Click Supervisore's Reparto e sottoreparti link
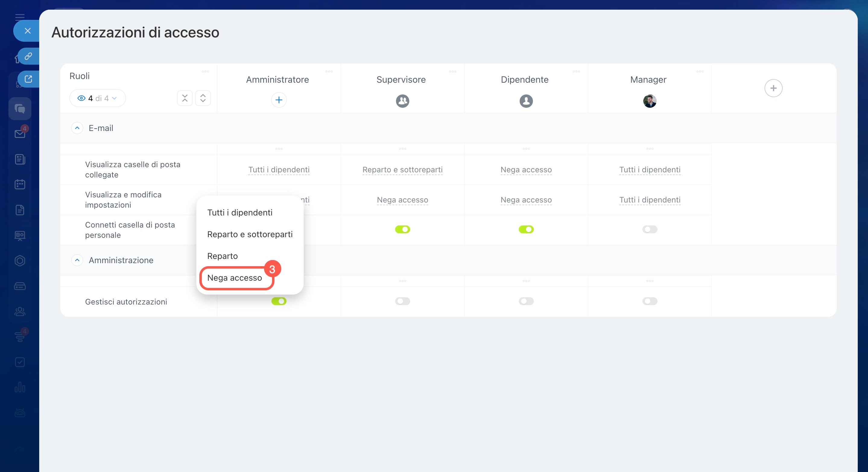The image size is (868, 472). coord(402,170)
